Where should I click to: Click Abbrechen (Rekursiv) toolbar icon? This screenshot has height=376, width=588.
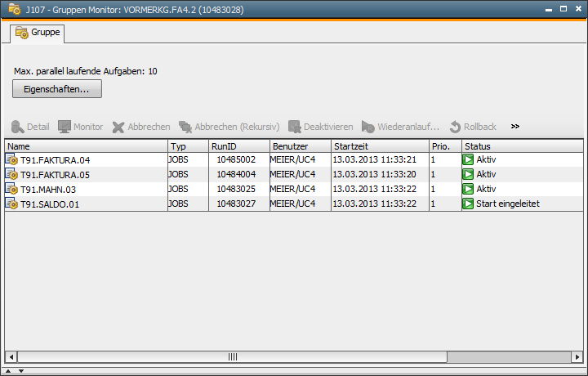click(185, 128)
